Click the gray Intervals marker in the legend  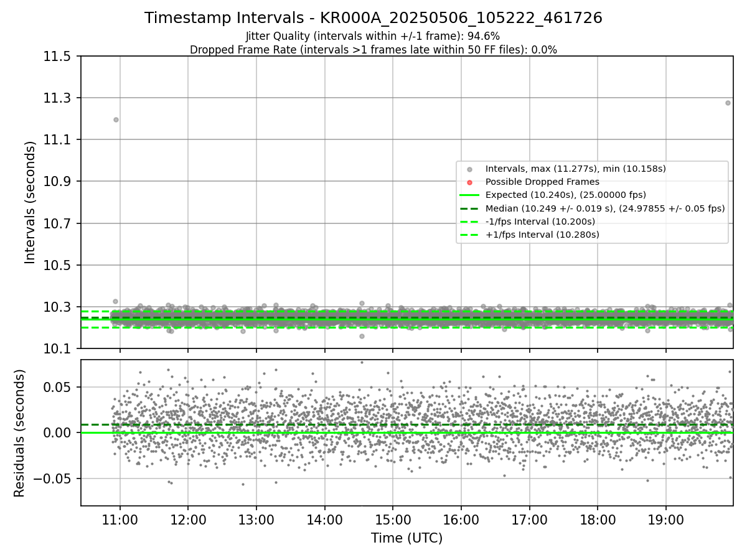pyautogui.click(x=470, y=169)
